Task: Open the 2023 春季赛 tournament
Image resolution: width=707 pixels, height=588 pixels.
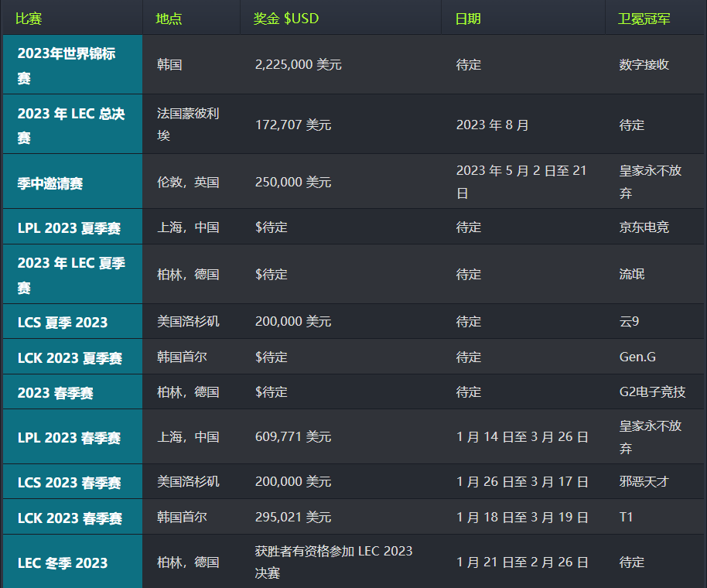Action: tap(56, 393)
